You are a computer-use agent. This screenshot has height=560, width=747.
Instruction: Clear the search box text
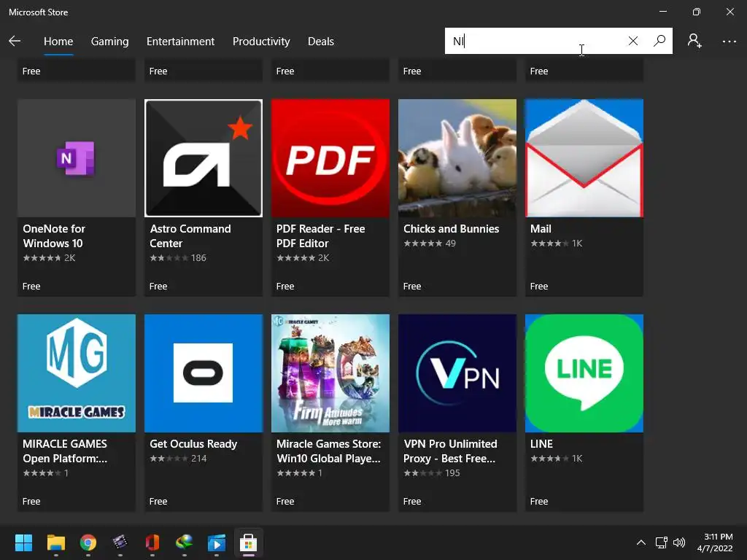[632, 41]
